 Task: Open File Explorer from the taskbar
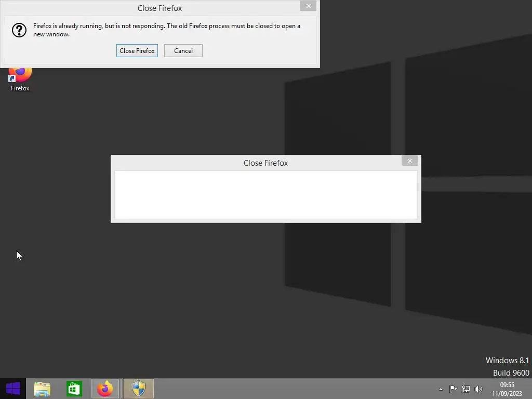(x=42, y=389)
